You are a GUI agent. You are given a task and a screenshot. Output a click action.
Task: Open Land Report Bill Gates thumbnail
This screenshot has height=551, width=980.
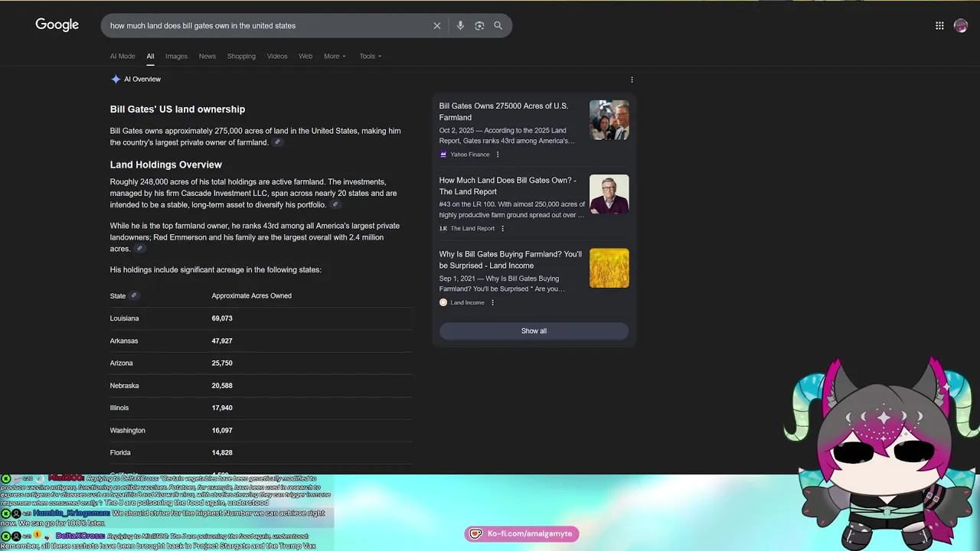[609, 194]
